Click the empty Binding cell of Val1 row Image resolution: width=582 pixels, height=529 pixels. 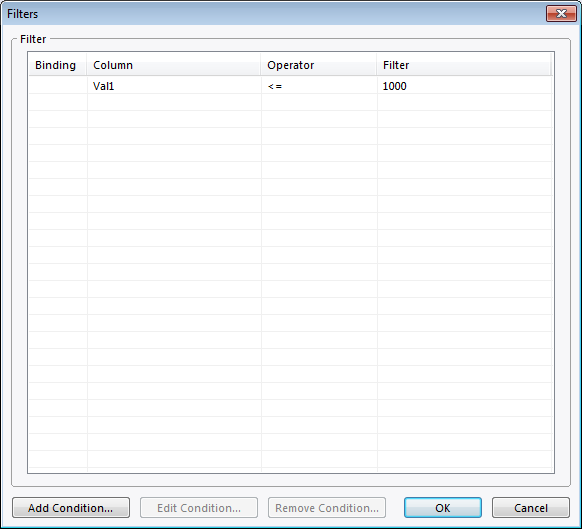point(58,86)
